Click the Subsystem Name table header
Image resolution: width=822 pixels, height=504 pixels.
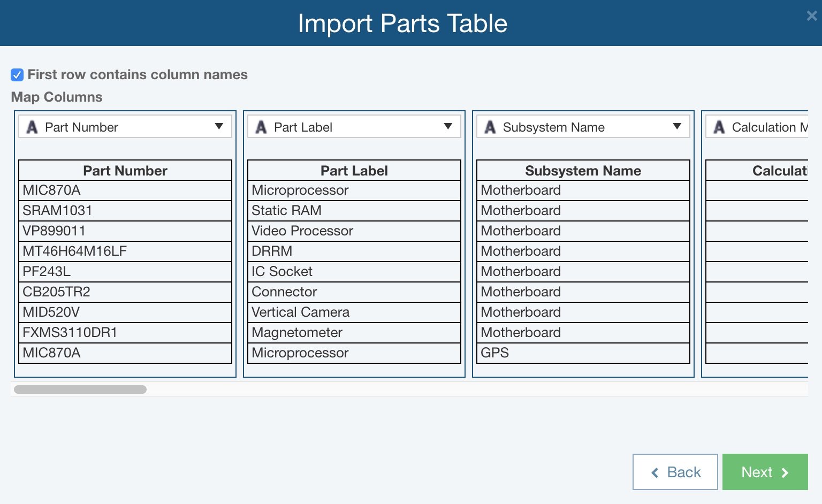(x=583, y=171)
